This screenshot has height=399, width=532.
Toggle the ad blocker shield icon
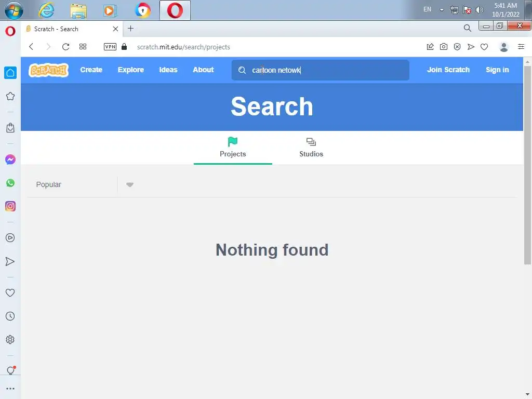457,47
